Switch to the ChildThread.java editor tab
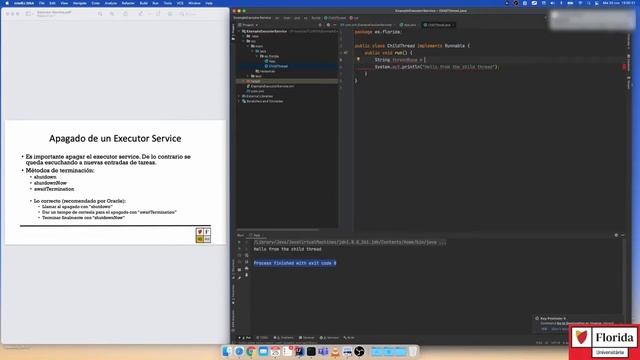This screenshot has height=360, width=640. [x=439, y=25]
